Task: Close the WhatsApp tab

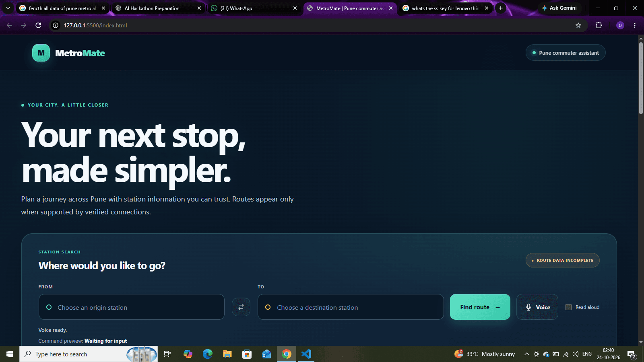Action: click(x=295, y=8)
